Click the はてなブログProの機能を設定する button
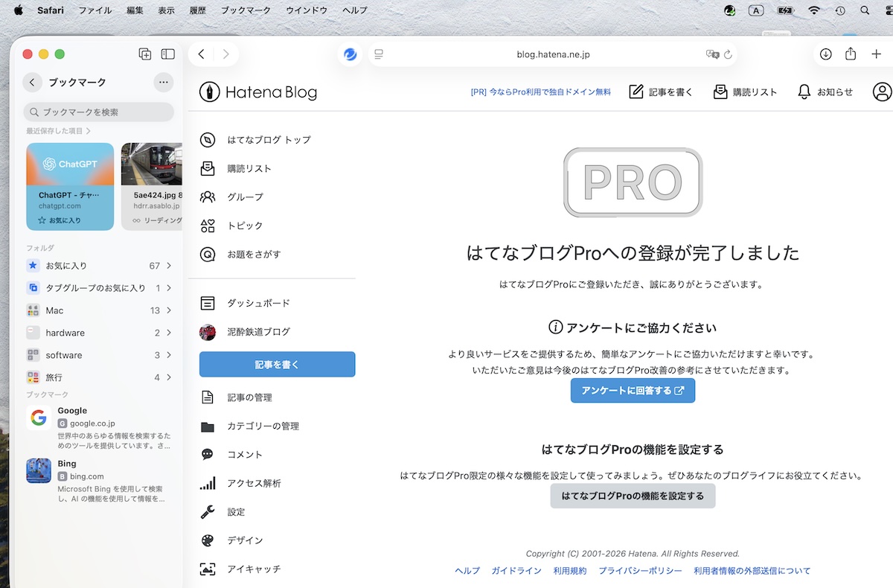This screenshot has height=588, width=893. [633, 496]
